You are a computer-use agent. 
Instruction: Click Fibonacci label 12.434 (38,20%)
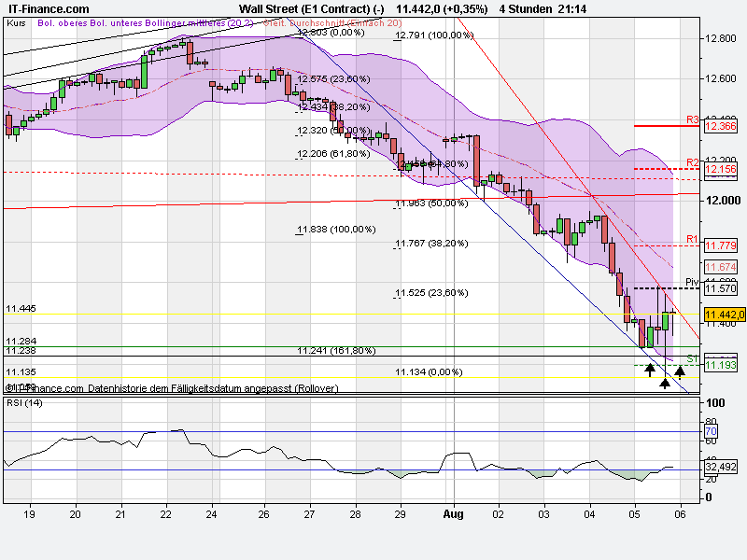[333, 107]
